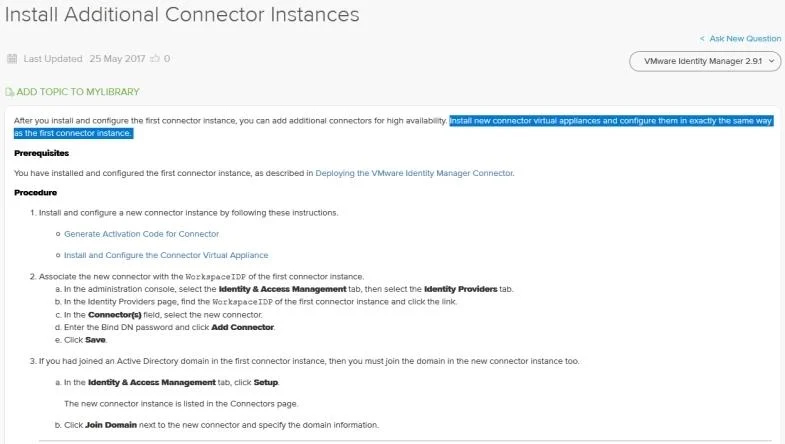Follow Install and Configure the Connector Virtual Appliance link

(166, 255)
